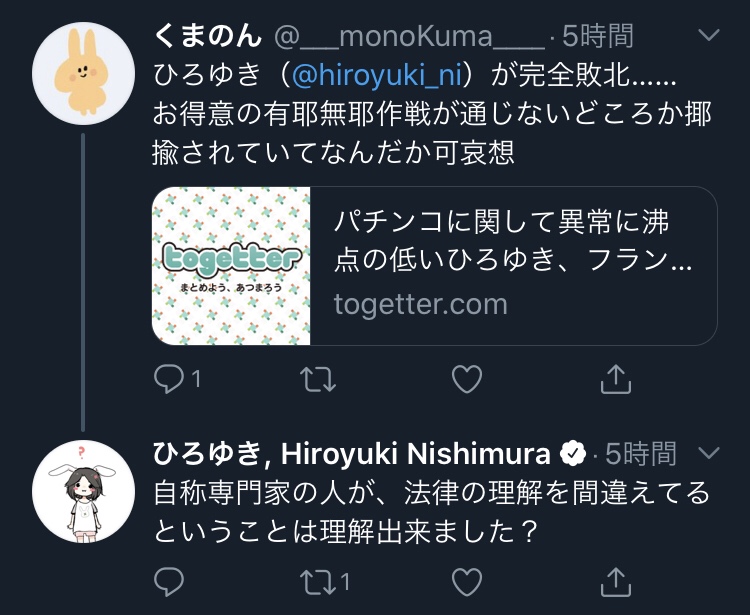The height and width of the screenshot is (615, 750).
Task: Open the togetter.com link card
Action: [x=434, y=266]
